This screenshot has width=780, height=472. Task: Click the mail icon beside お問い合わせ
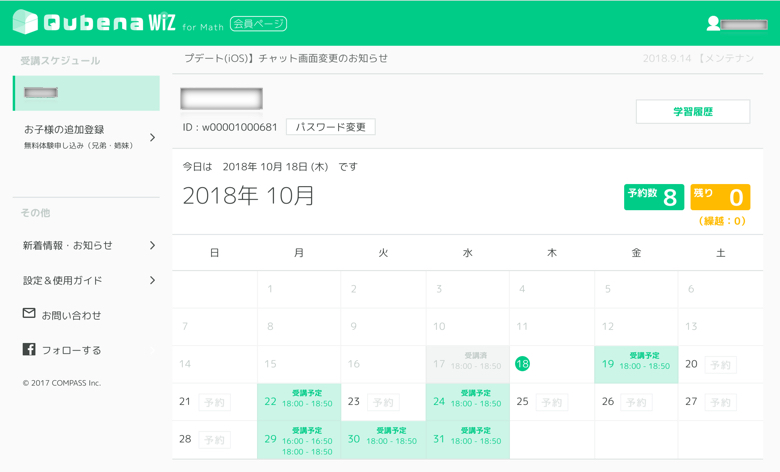[29, 313]
